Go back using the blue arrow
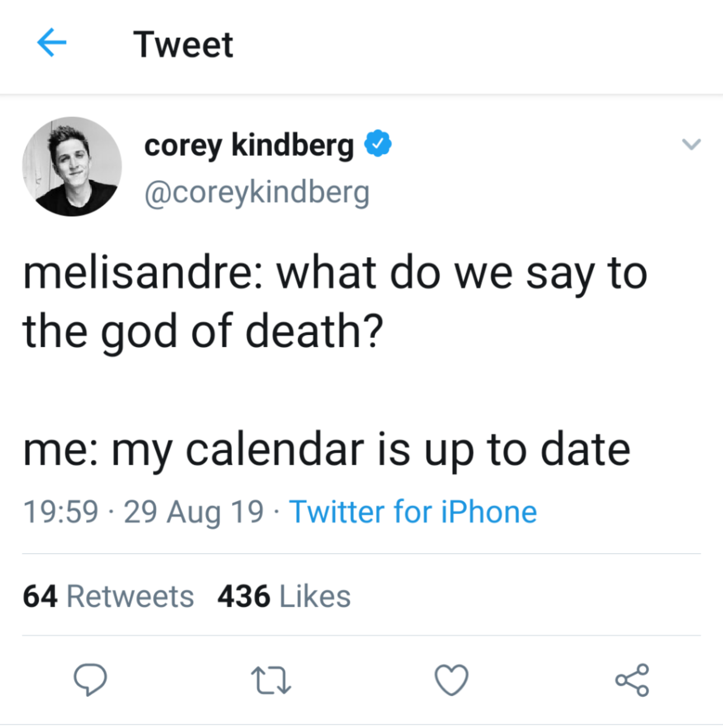Image resolution: width=723 pixels, height=728 pixels. tap(52, 43)
